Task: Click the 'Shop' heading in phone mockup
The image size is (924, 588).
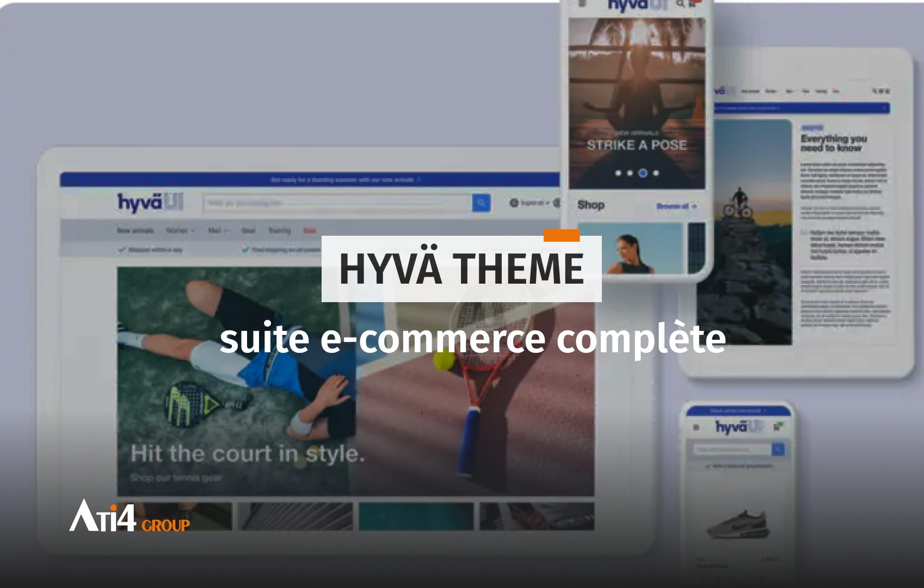Action: tap(591, 205)
